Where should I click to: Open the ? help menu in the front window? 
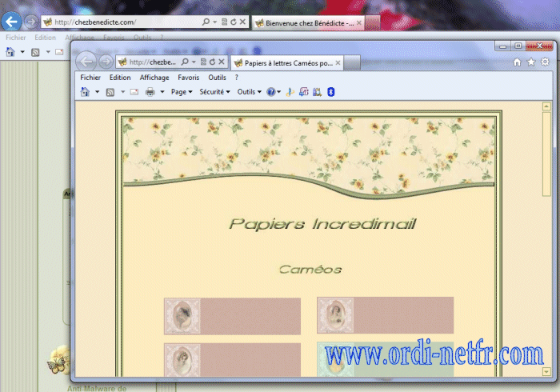tap(237, 78)
